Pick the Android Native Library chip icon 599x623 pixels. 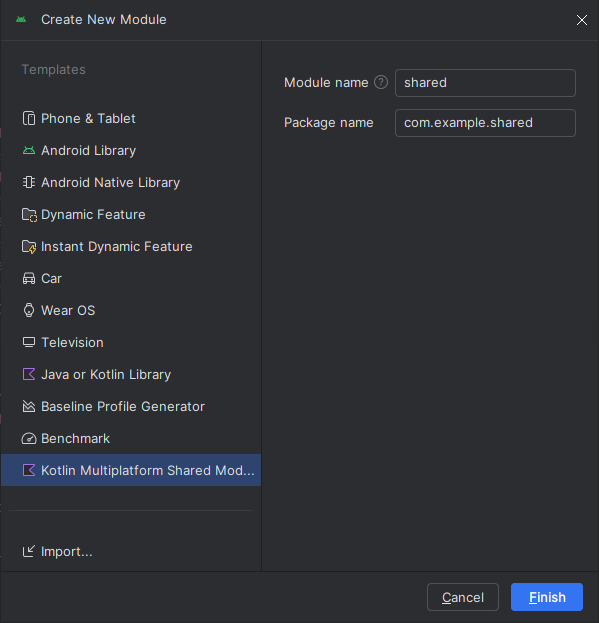coord(29,182)
